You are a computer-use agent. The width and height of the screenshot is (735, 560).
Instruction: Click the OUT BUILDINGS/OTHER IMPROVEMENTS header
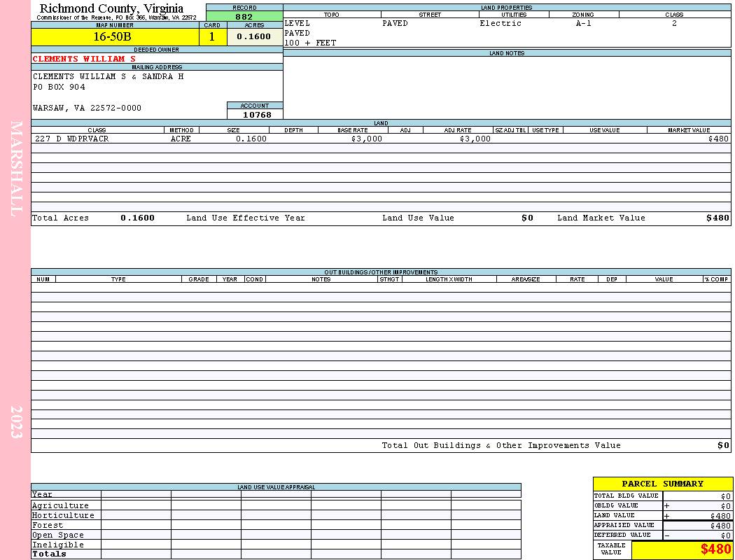(x=381, y=272)
